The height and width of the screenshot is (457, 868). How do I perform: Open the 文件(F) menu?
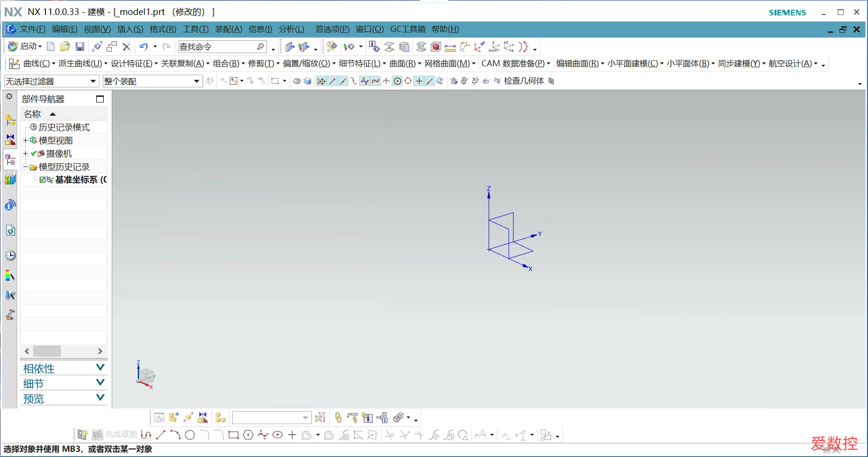pos(32,29)
